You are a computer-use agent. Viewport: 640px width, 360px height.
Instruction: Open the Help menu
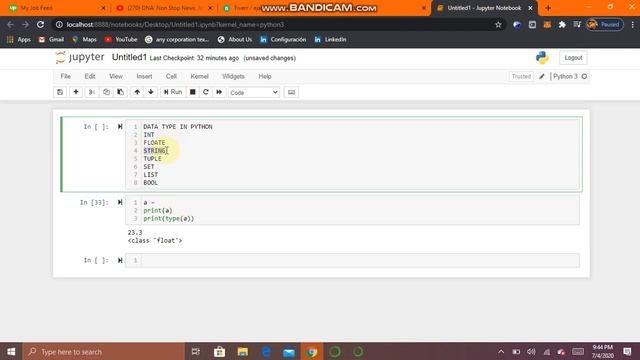(264, 76)
